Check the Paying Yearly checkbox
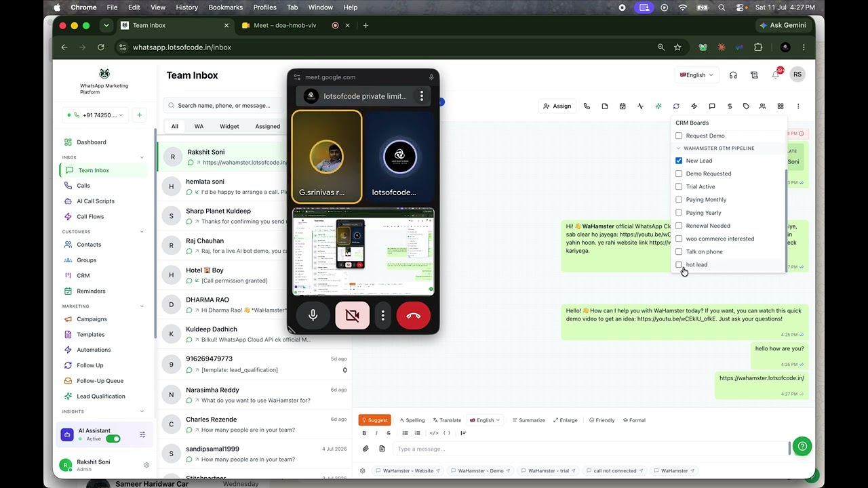The image size is (868, 488). click(x=679, y=213)
